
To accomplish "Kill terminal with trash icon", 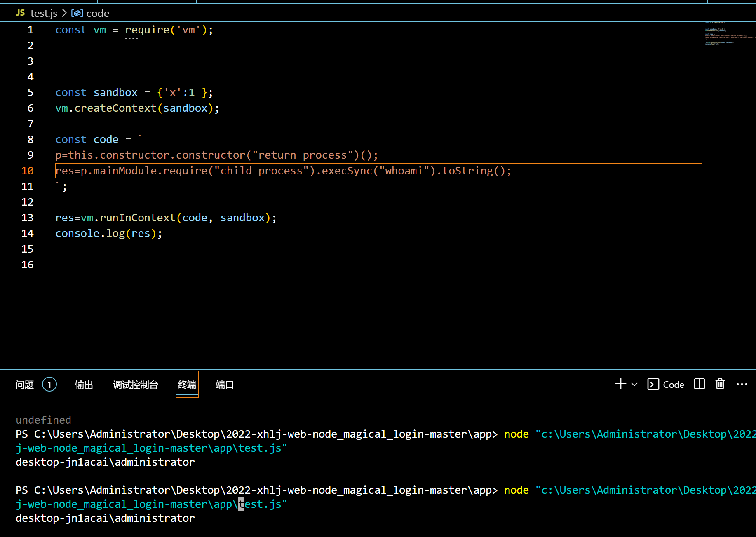I will click(720, 384).
